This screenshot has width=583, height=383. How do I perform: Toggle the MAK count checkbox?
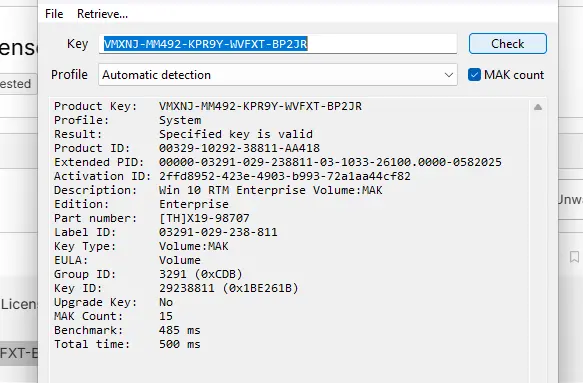[474, 75]
